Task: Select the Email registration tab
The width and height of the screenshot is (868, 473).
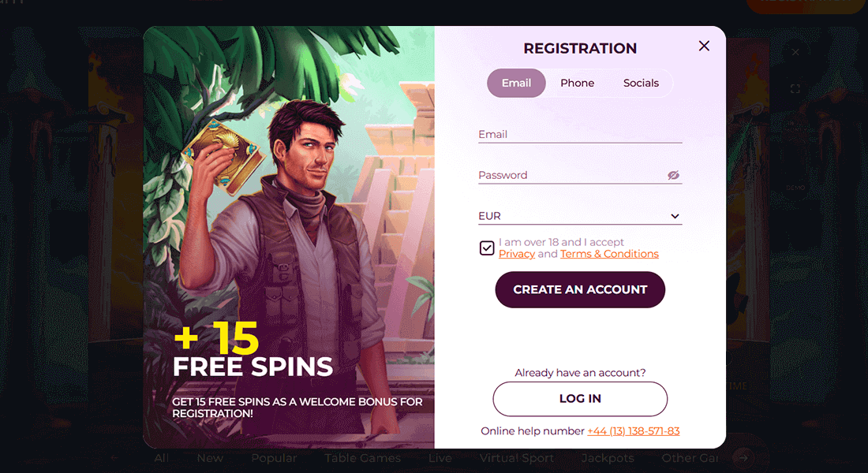Action: [516, 83]
